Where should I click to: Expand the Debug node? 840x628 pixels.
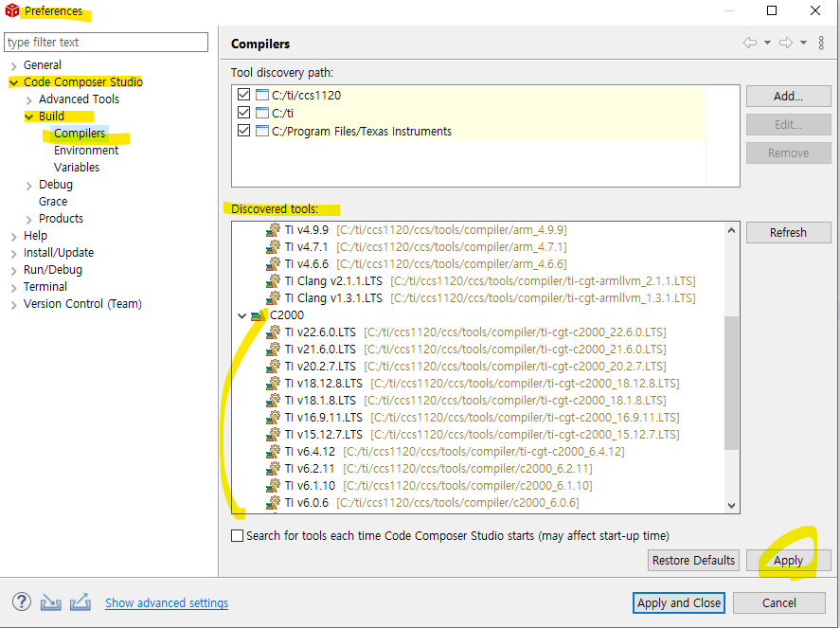point(29,186)
